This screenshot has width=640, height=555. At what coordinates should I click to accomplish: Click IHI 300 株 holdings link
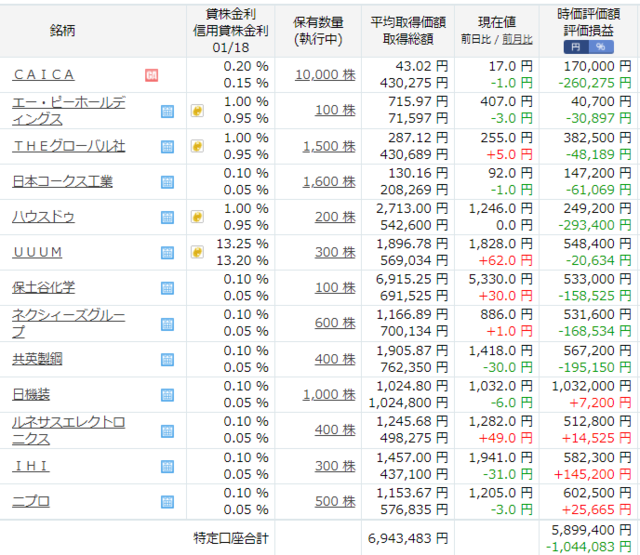(x=335, y=466)
